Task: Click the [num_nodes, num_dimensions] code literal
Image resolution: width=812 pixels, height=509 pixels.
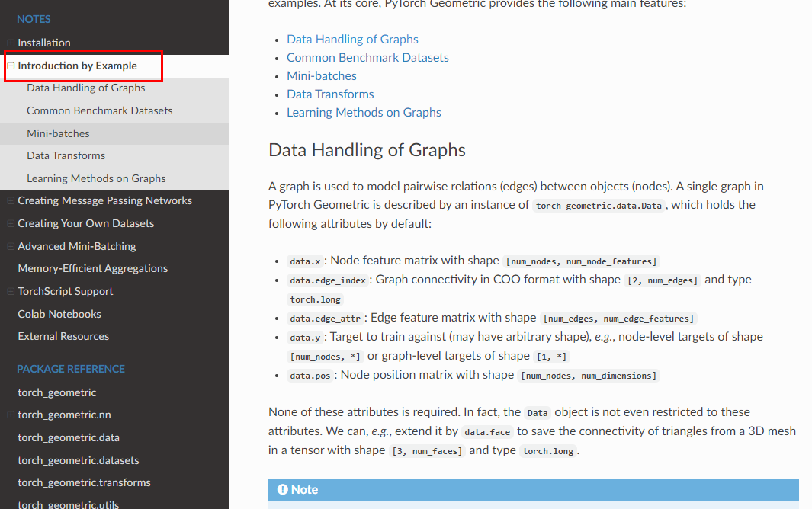Action: coord(589,376)
